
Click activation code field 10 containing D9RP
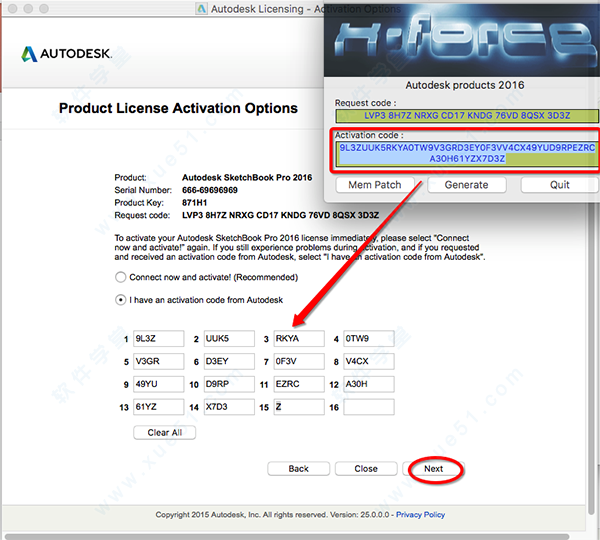[x=229, y=384]
